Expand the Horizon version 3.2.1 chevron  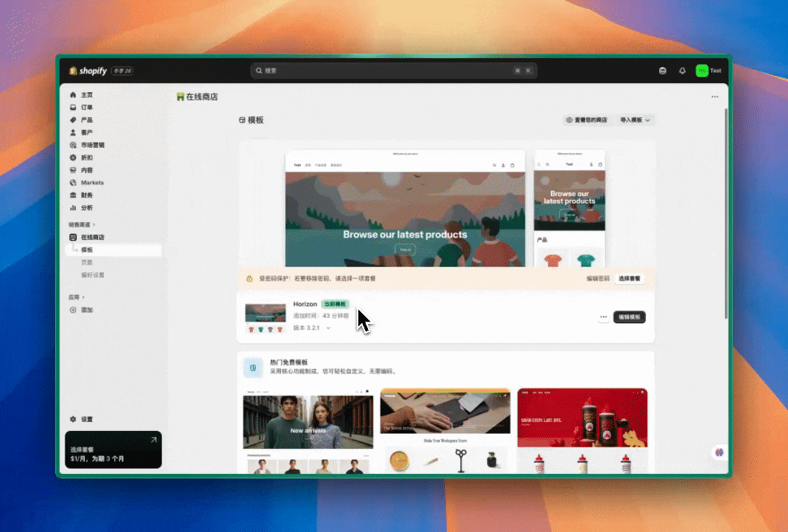point(329,328)
